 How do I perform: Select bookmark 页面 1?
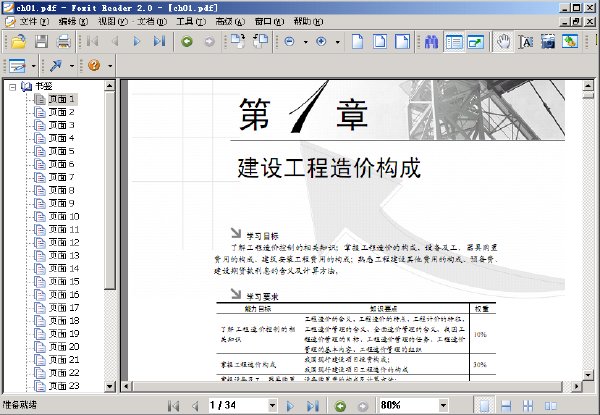pyautogui.click(x=61, y=99)
